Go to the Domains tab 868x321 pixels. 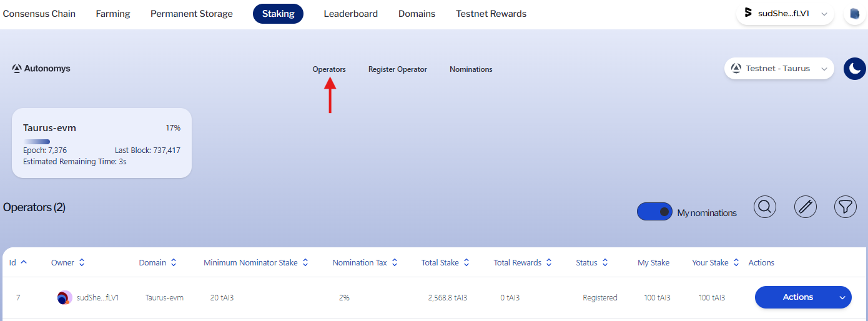(x=417, y=13)
